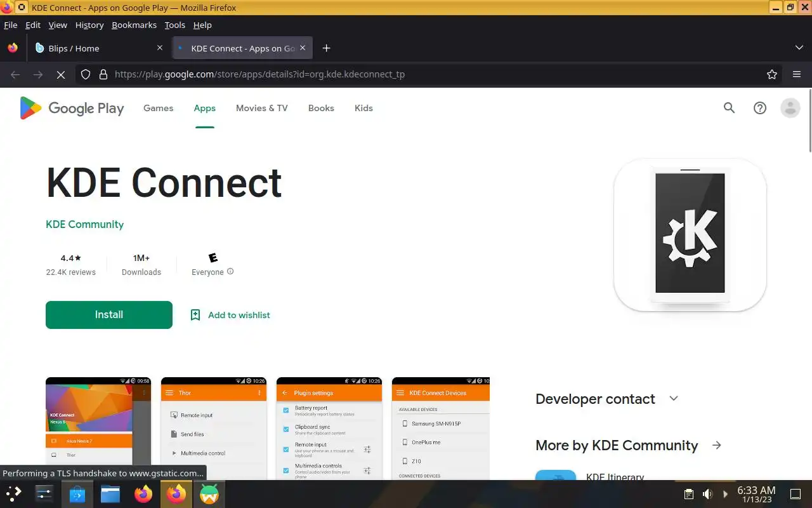Open the Thor remote input screenshot
Viewport: 812px width, 508px height.
214,429
